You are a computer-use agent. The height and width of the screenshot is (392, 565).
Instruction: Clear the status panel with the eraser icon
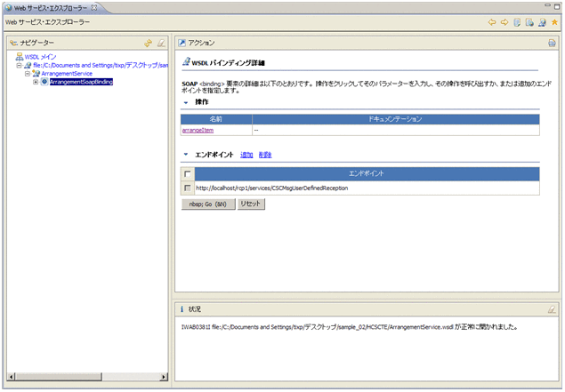[x=552, y=309]
